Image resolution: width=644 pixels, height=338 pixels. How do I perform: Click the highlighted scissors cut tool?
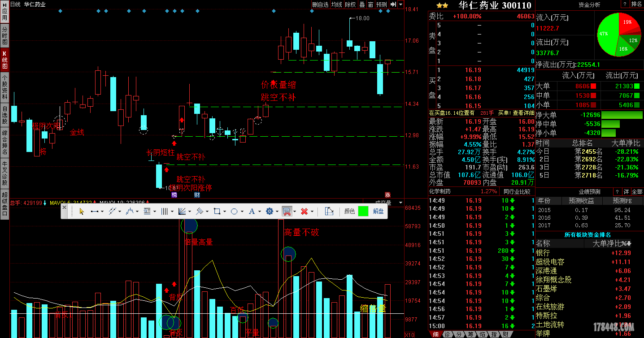pos(287,211)
